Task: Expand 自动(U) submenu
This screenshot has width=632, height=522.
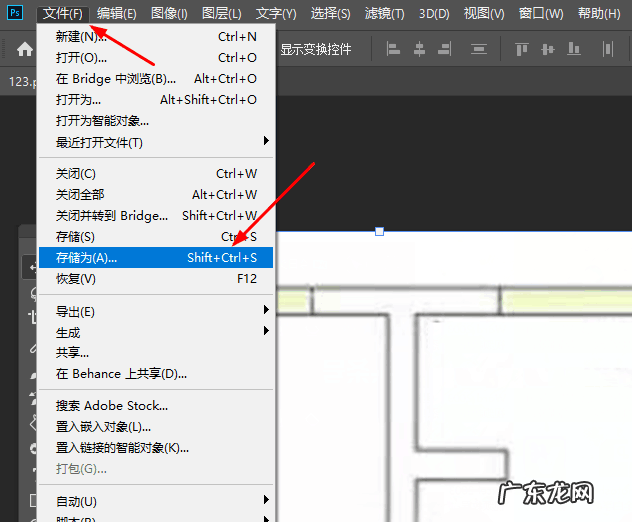Action: click(156, 501)
